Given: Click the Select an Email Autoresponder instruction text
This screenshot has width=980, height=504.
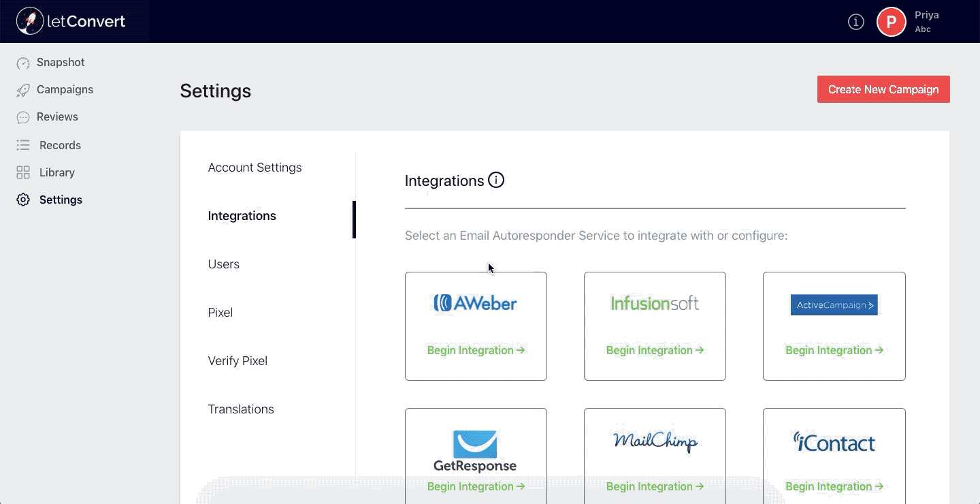Looking at the screenshot, I should (x=596, y=236).
